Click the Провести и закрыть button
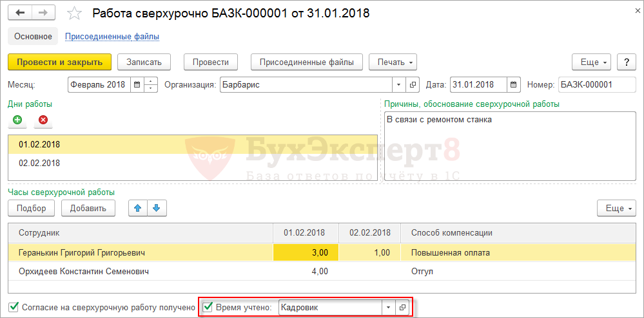 click(x=59, y=62)
